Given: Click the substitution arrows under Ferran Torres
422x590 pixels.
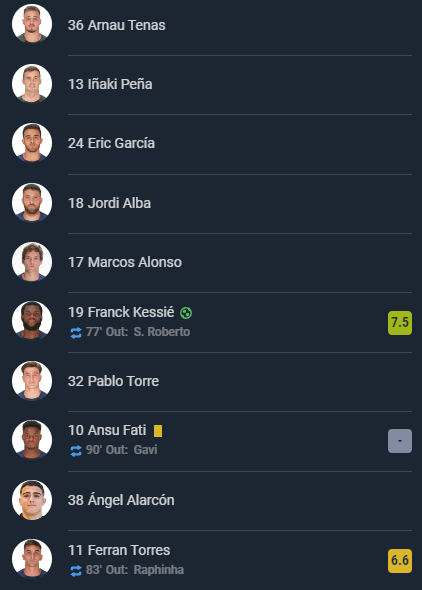Looking at the screenshot, I should click(76, 570).
